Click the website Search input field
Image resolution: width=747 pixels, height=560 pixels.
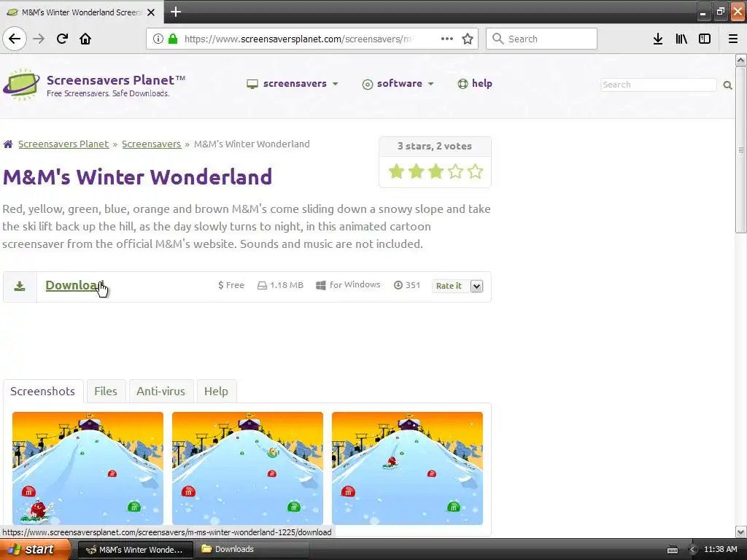(x=659, y=85)
